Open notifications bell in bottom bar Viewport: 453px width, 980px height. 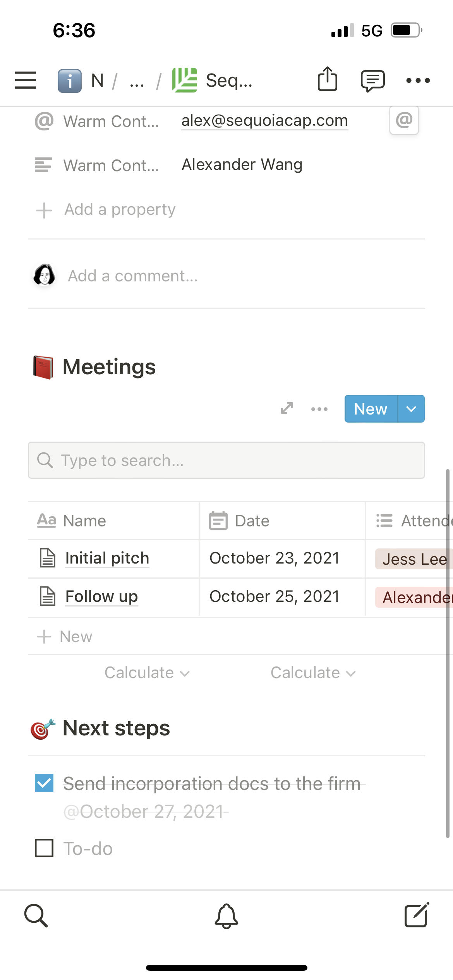point(226,916)
